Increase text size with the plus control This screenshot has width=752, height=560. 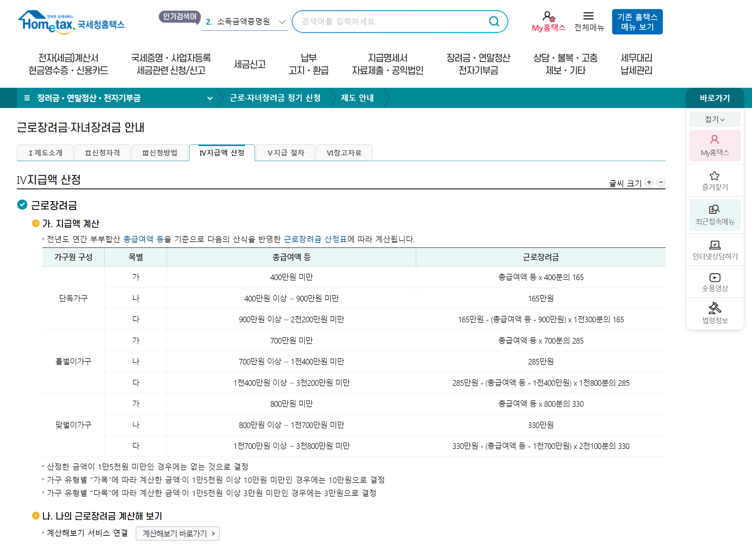pyautogui.click(x=649, y=182)
